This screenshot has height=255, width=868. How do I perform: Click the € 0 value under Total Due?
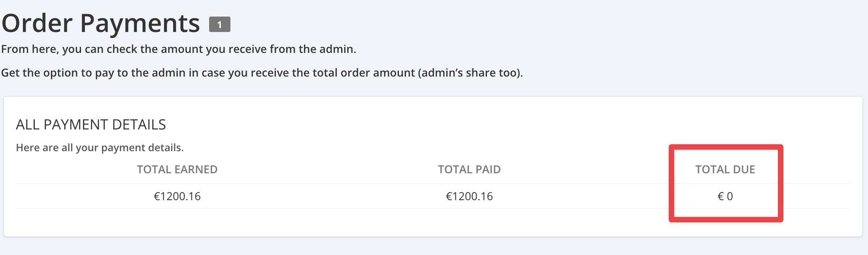[x=725, y=196]
